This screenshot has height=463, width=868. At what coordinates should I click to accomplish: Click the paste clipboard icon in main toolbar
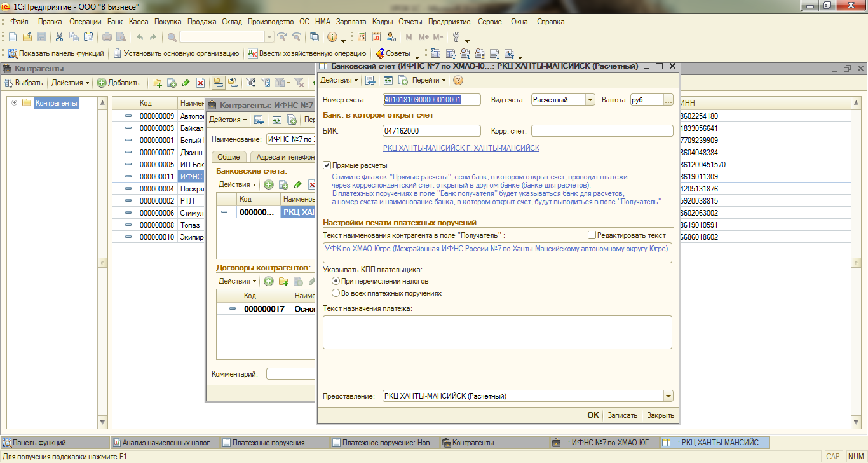89,37
